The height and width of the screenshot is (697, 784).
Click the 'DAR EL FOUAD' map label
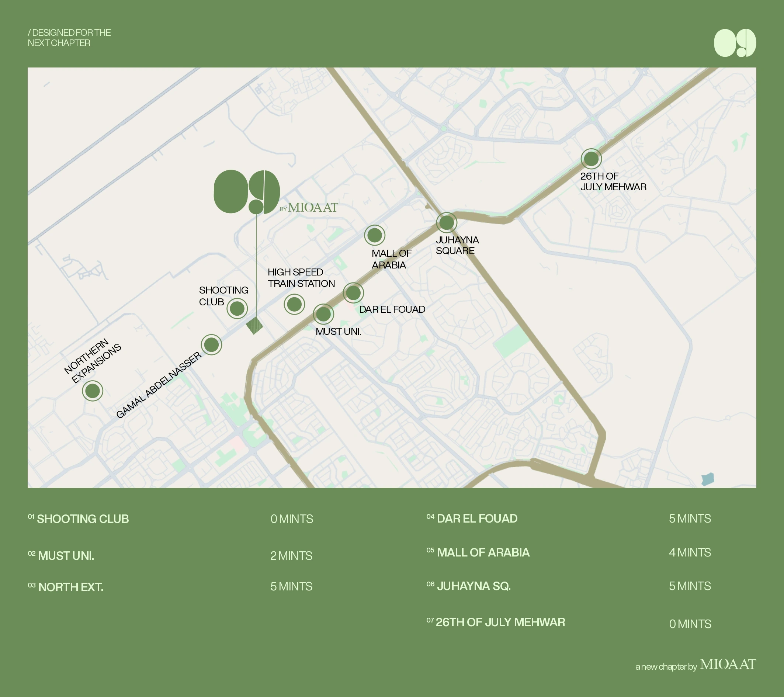coord(392,309)
